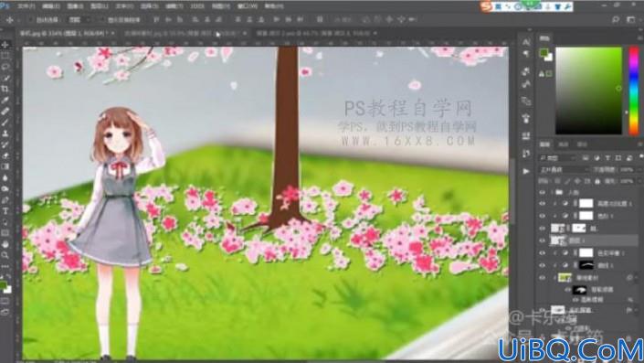Switch to the 通道 channels tab
The width and height of the screenshot is (644, 363).
[x=563, y=144]
